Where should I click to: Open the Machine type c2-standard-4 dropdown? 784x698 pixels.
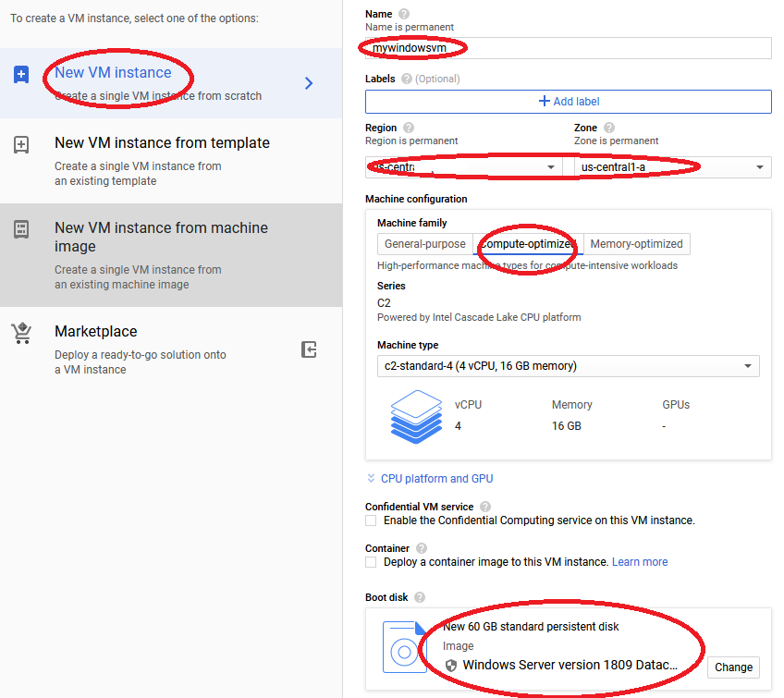click(568, 366)
